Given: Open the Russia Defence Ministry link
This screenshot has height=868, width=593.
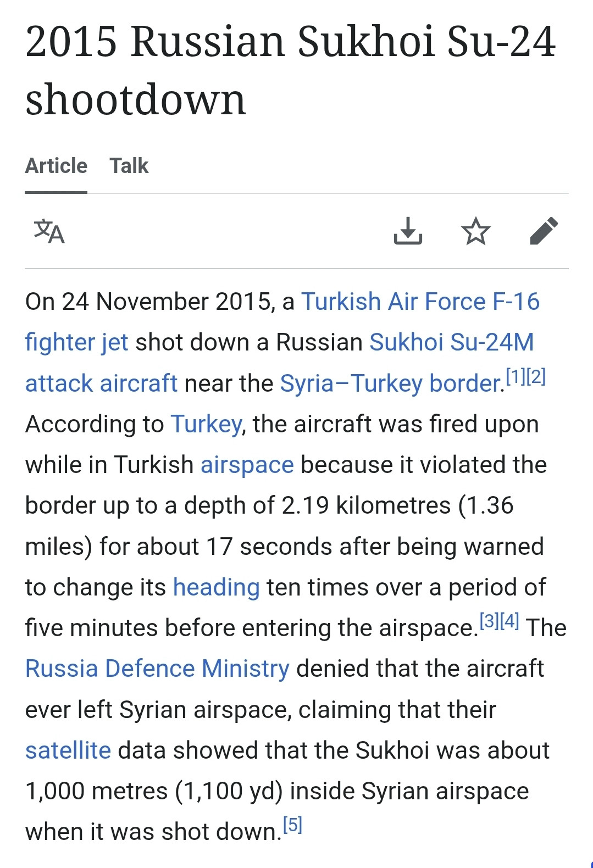Looking at the screenshot, I should [157, 669].
